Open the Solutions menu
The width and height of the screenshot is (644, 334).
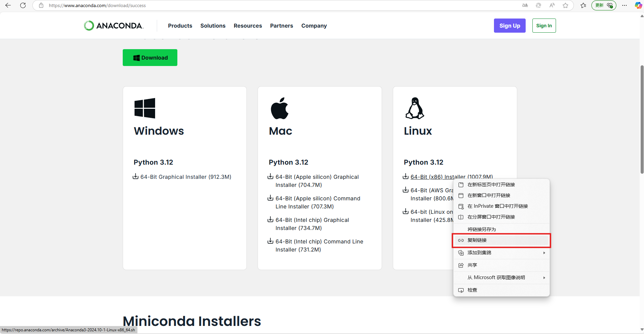coord(213,26)
